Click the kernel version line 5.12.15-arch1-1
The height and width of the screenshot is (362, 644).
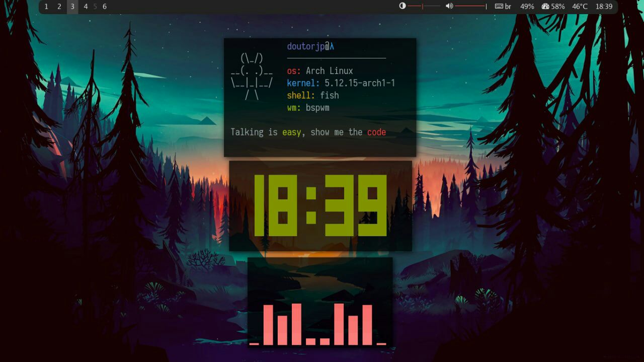coord(341,83)
